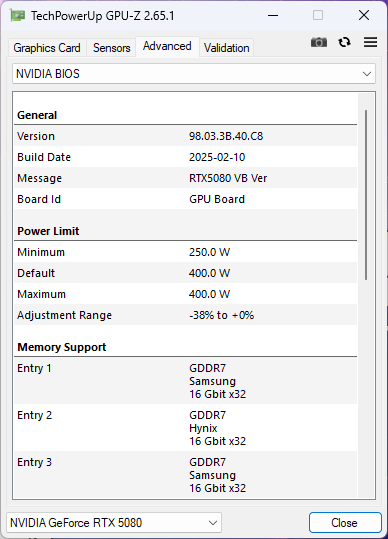Image resolution: width=388 pixels, height=539 pixels.
Task: Select the Advanced tab
Action: [167, 46]
